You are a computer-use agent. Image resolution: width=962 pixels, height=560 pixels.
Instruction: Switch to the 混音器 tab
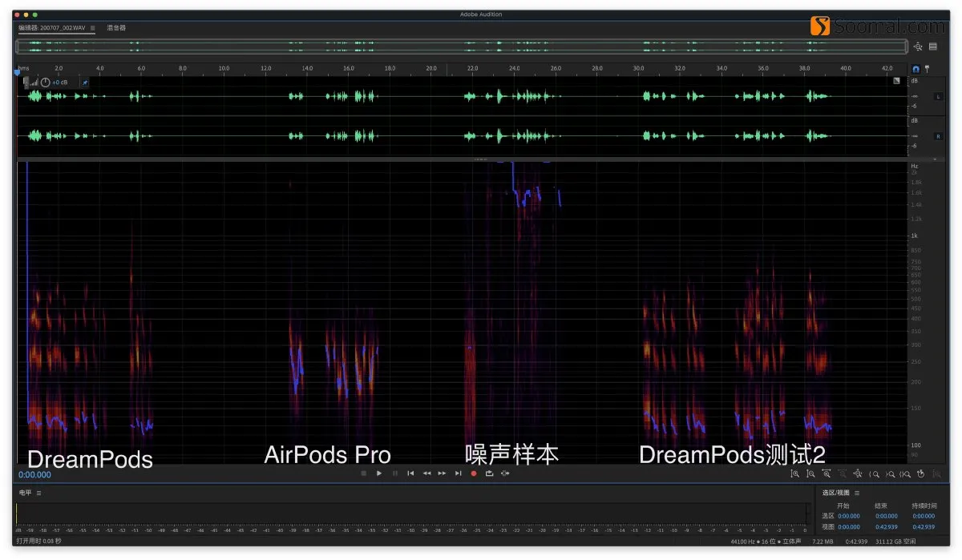(116, 27)
